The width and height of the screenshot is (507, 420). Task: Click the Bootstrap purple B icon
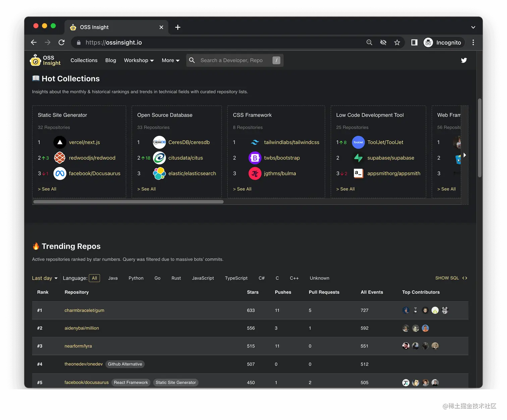click(255, 158)
